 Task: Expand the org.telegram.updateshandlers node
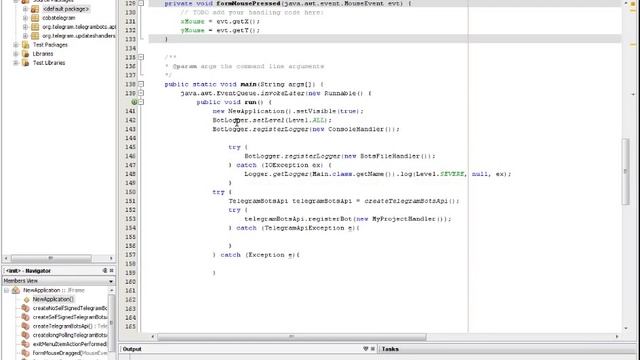pos(25,36)
